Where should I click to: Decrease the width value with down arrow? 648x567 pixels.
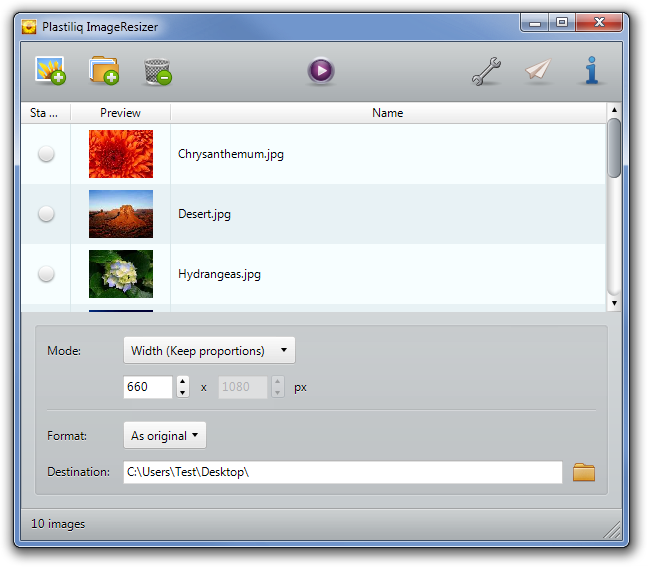(x=183, y=393)
